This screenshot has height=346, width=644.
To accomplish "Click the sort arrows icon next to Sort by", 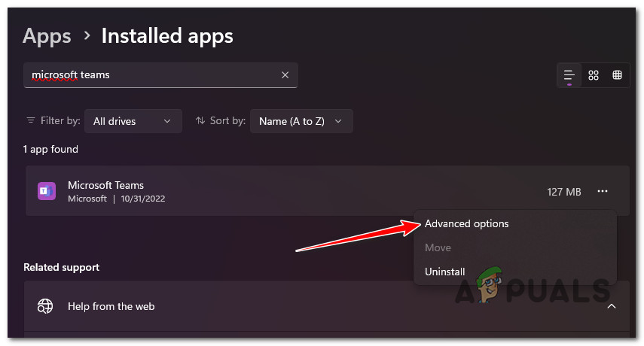I will (x=200, y=120).
